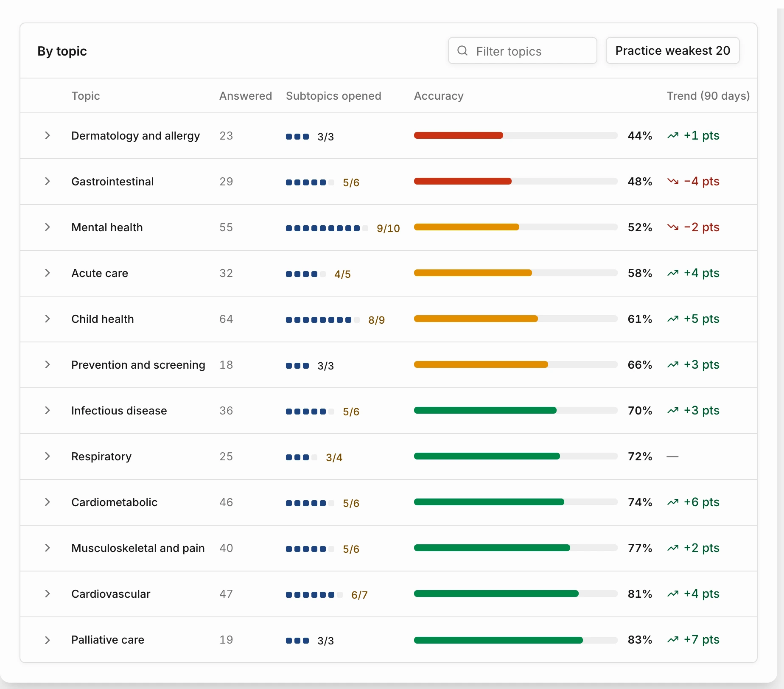Click the Cardiovascular accuracy bar
784x689 pixels.
pos(515,594)
